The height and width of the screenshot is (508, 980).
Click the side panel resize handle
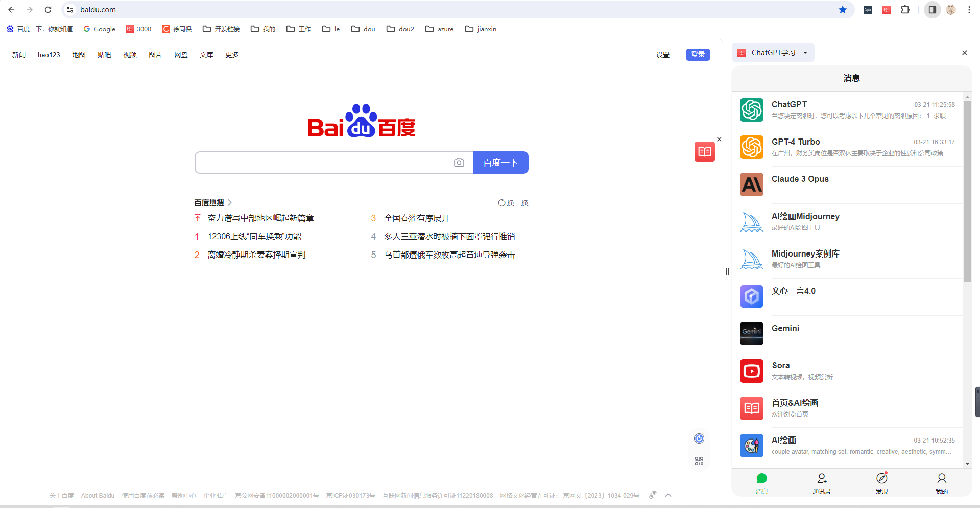pyautogui.click(x=727, y=271)
